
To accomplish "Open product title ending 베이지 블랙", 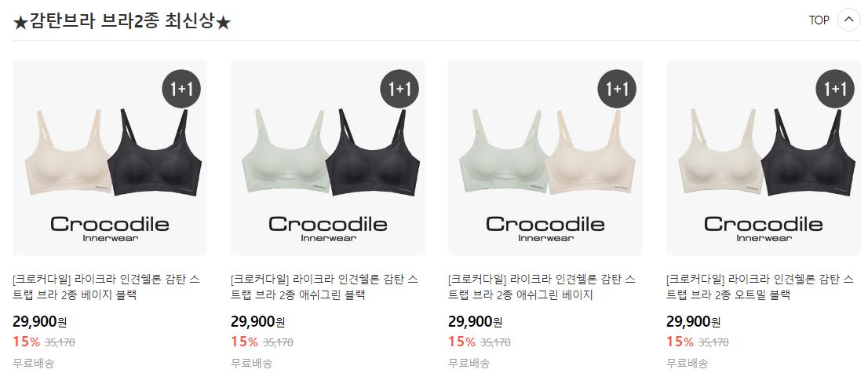I will point(106,287).
